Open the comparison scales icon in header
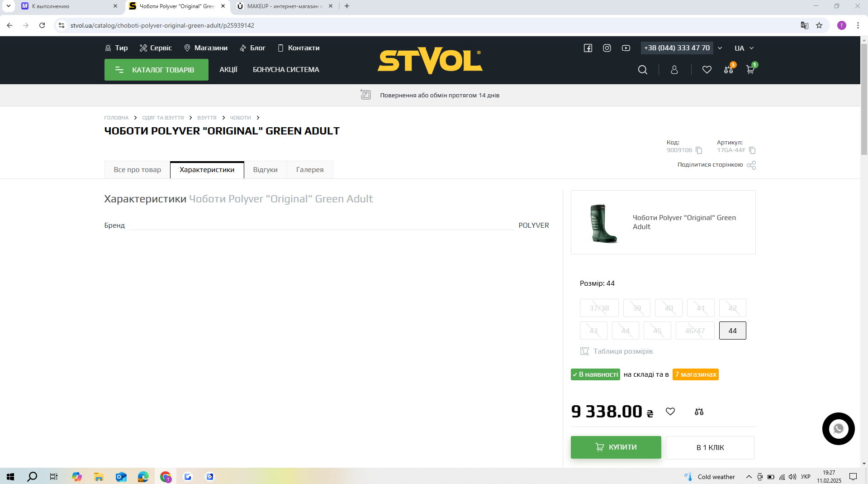Screen dimensions: 868x484 coord(729,70)
